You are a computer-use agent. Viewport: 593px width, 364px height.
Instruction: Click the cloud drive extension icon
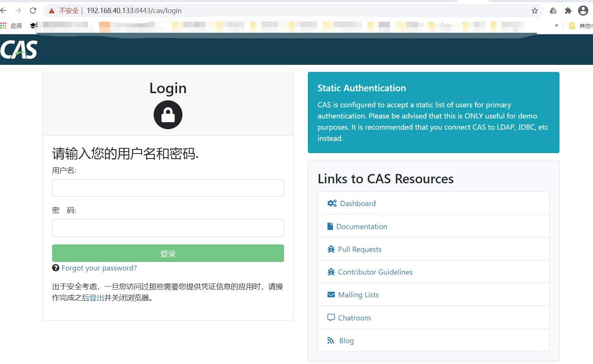(x=553, y=11)
